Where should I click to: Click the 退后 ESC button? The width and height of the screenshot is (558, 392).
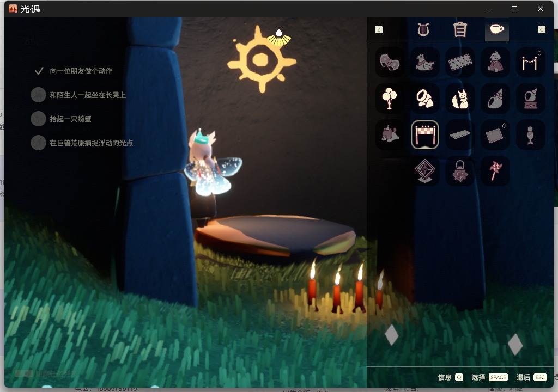tap(531, 377)
